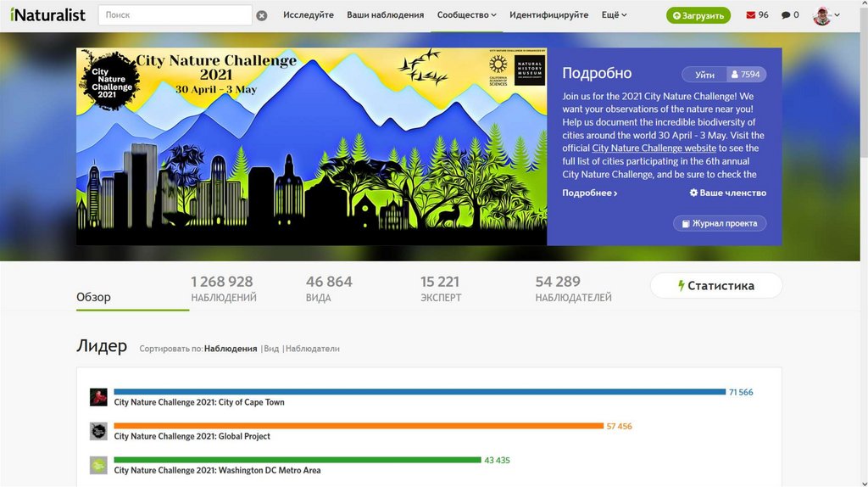Follow the City Nature Challenge website link

654,148
